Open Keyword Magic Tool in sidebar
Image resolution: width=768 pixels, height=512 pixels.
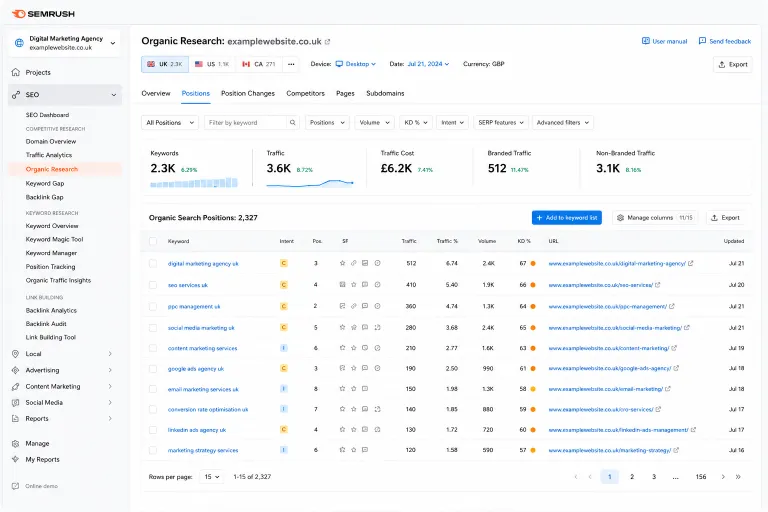click(54, 240)
